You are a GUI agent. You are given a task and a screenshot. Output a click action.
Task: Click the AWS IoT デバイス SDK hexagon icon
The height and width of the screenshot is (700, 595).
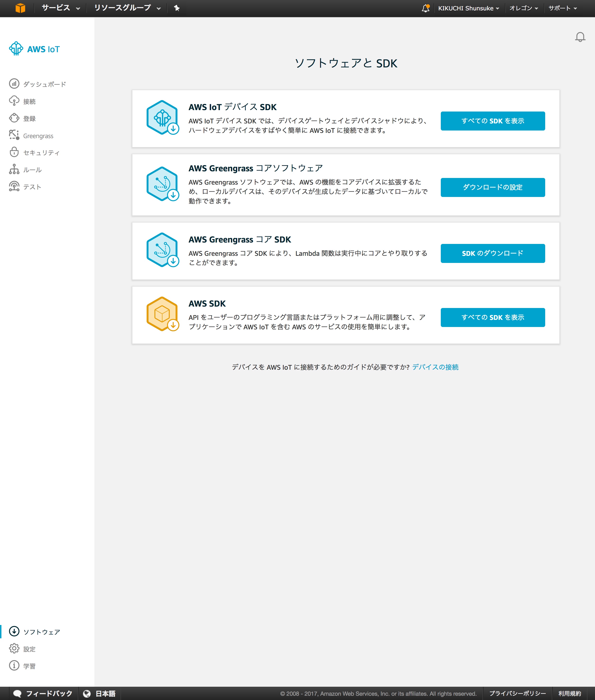tap(163, 118)
